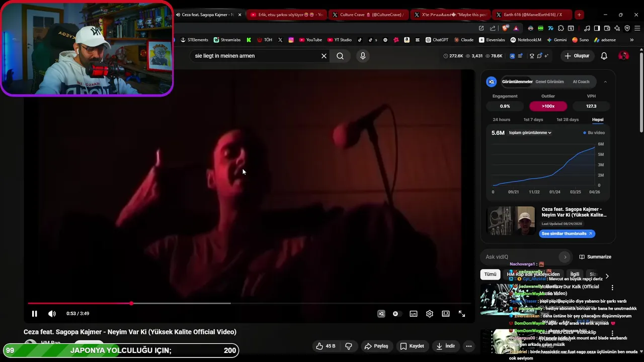Click See similar thumbnails button
This screenshot has height=362, width=644.
567,233
